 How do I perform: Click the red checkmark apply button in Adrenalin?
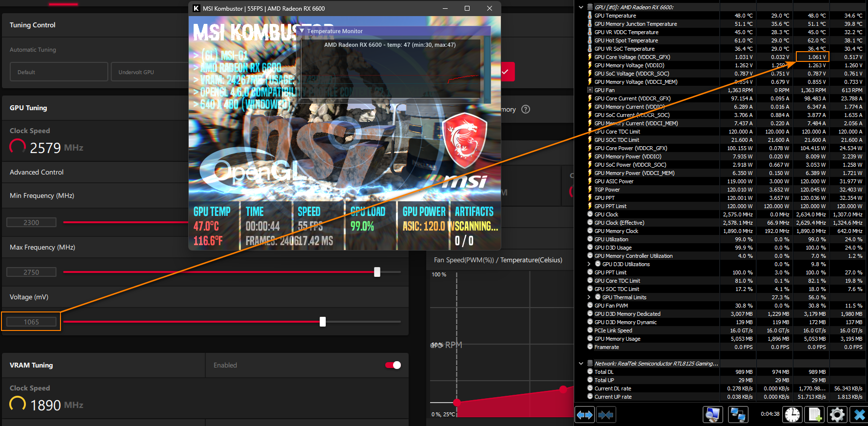pos(505,72)
